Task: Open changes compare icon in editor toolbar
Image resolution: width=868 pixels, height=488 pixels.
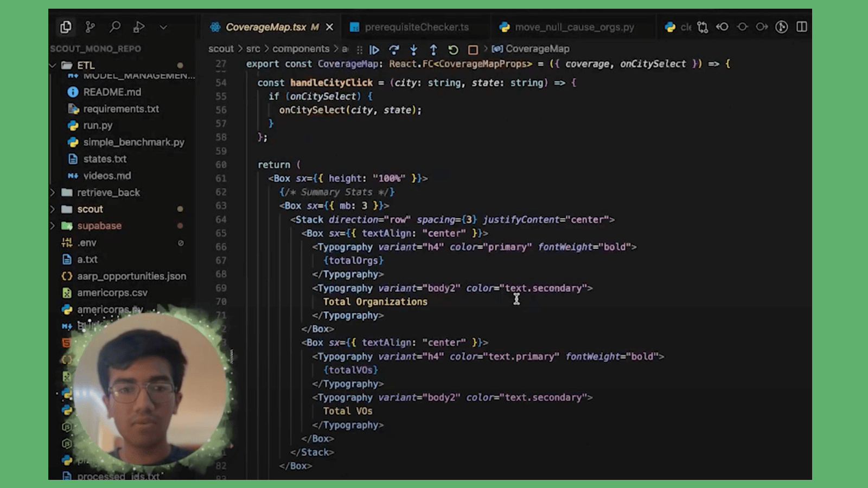Action: [x=703, y=27]
